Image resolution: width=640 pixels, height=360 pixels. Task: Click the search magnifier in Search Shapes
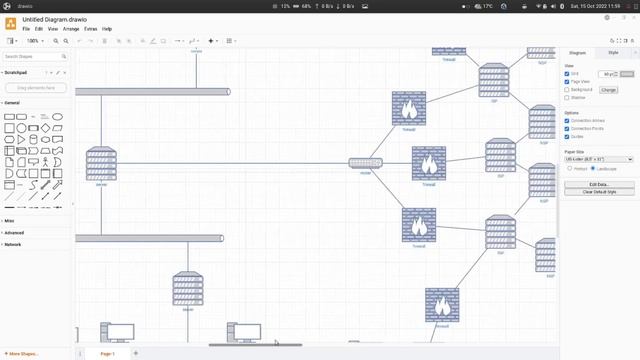(64, 56)
